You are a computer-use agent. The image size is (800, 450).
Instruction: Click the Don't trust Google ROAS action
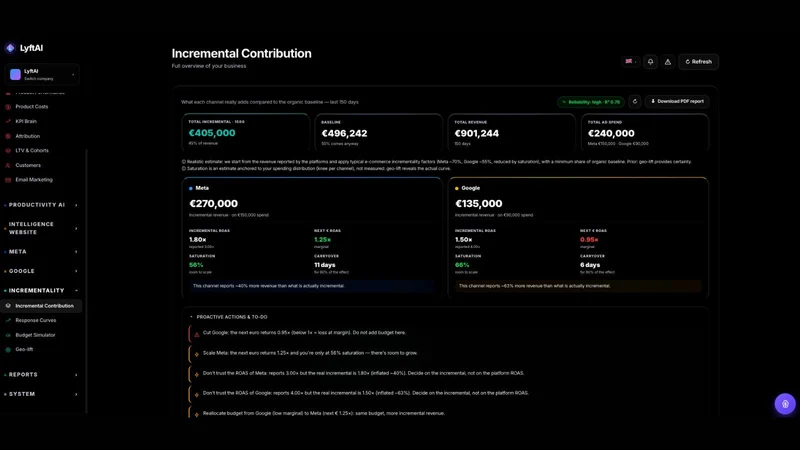(x=365, y=393)
